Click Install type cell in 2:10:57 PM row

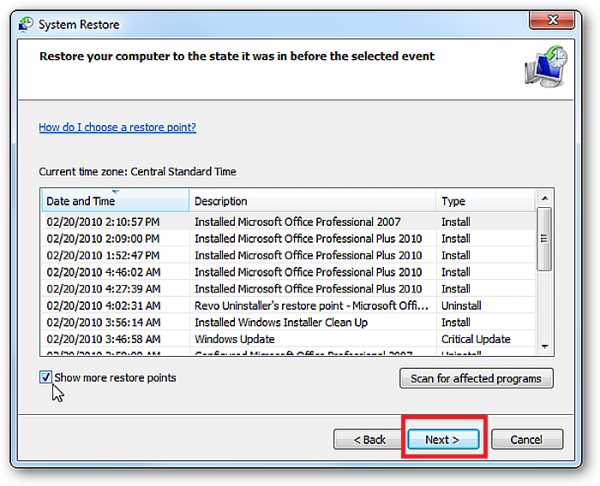point(456,222)
